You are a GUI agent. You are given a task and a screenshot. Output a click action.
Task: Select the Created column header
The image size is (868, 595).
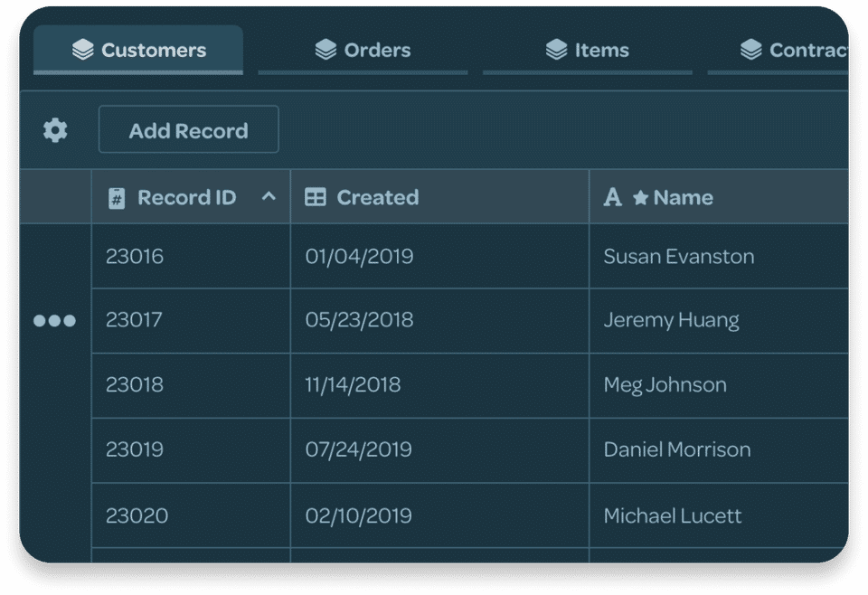coord(439,197)
